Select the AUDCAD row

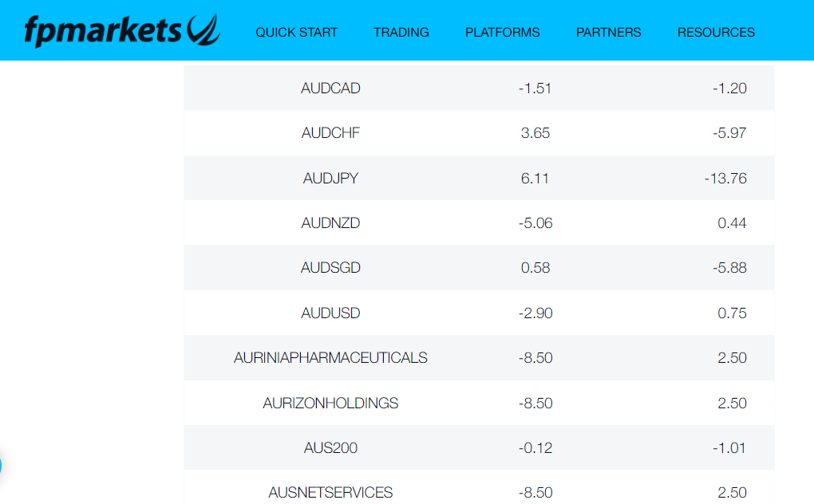click(x=330, y=89)
